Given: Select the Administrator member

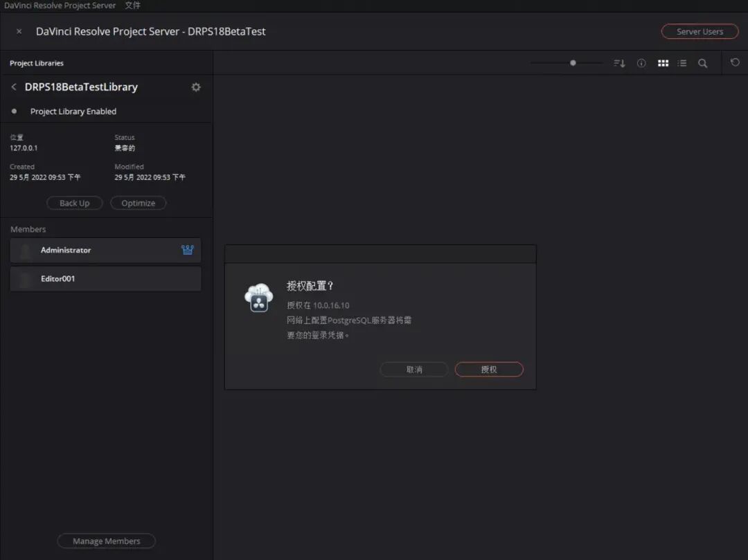Looking at the screenshot, I should tap(105, 250).
